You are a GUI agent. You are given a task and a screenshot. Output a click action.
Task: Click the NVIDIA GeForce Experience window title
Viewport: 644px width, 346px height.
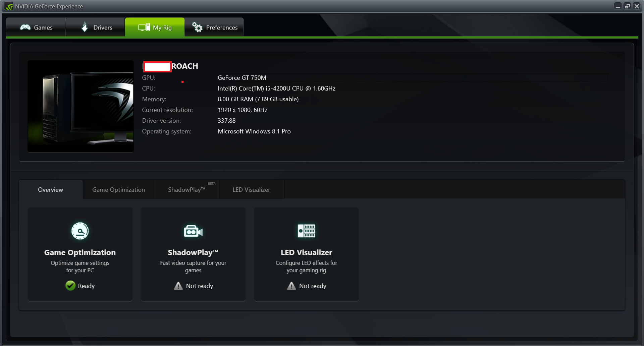pyautogui.click(x=49, y=6)
